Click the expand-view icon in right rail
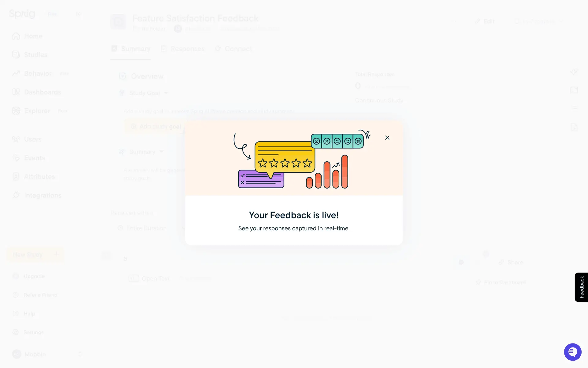588x368 pixels. coord(574,90)
